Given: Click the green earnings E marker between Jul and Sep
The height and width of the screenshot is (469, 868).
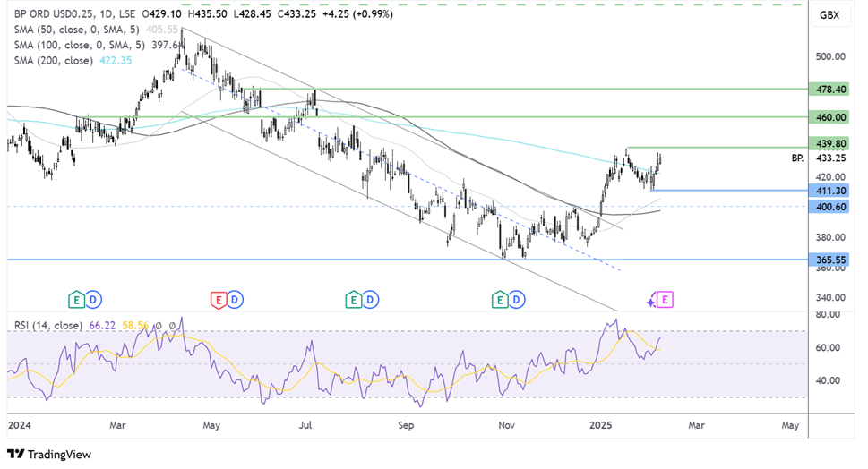Looking at the screenshot, I should [353, 300].
